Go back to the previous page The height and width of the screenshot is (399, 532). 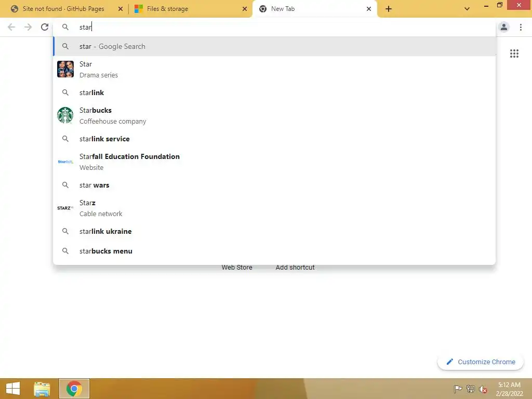click(x=11, y=27)
